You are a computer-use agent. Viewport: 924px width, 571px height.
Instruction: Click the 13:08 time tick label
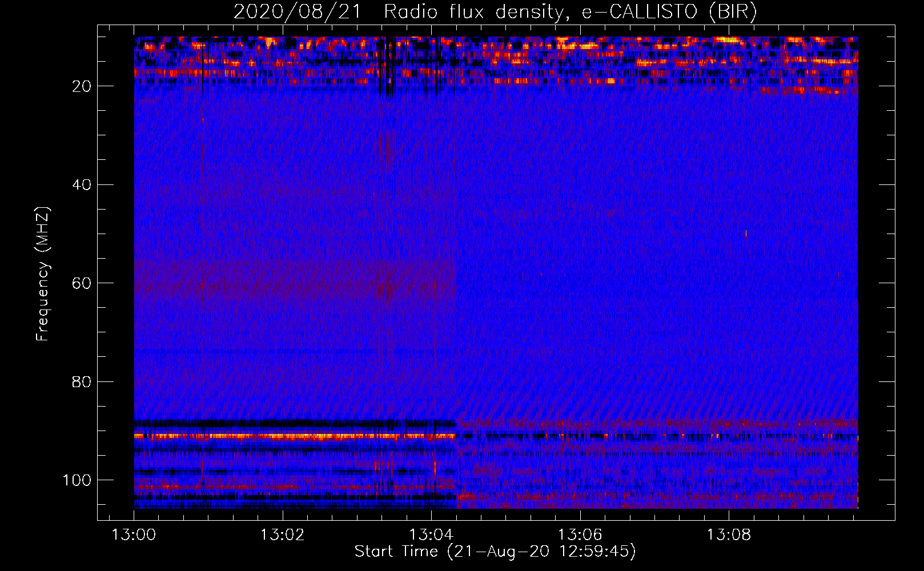(x=729, y=535)
